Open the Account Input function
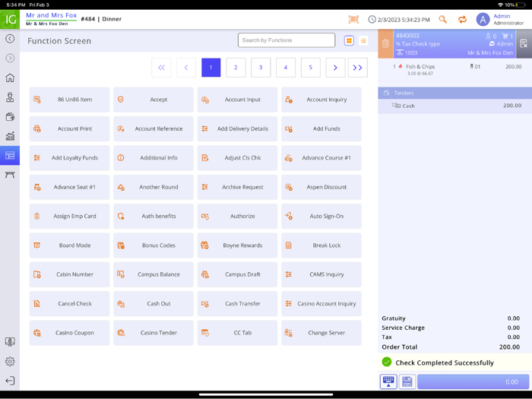The width and height of the screenshot is (532, 399). pyautogui.click(x=237, y=100)
